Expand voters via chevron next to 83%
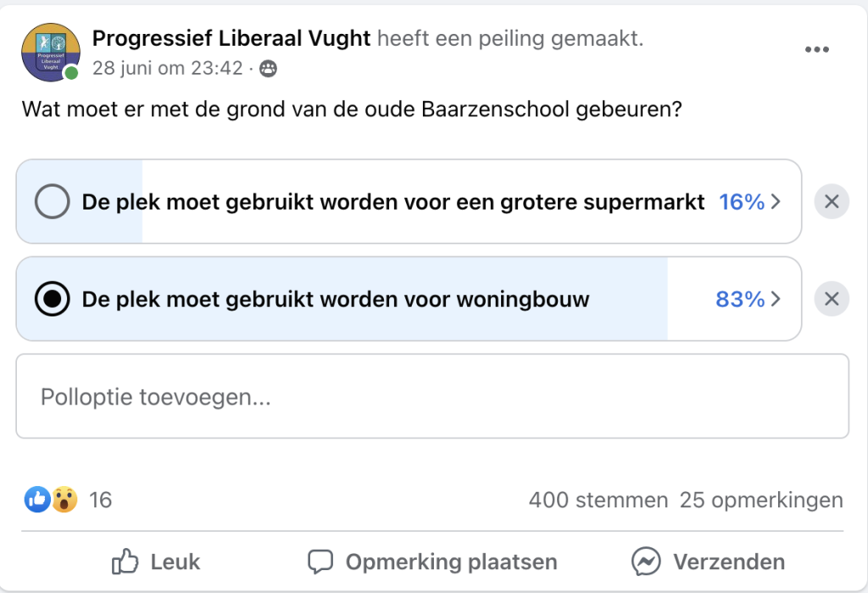 (x=776, y=299)
